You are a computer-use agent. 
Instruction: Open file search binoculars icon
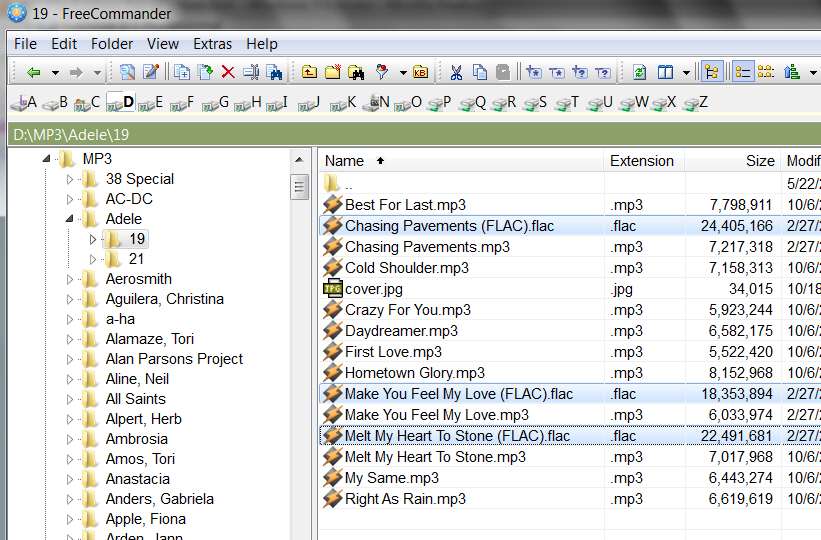357,72
